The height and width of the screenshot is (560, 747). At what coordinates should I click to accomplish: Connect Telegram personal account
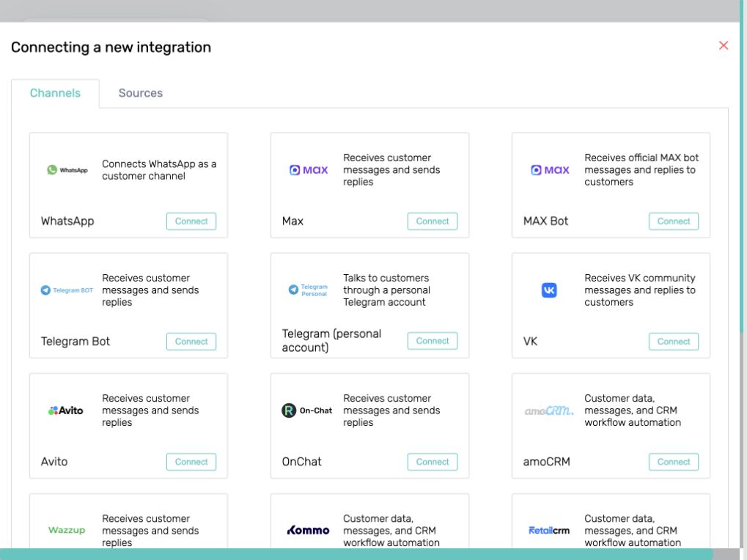point(432,341)
